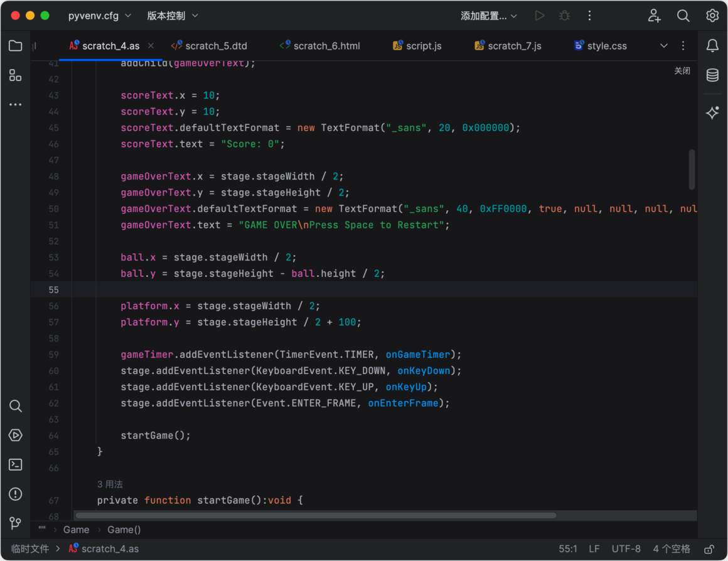Open the Services run tool window
The width and height of the screenshot is (728, 561).
coord(15,435)
